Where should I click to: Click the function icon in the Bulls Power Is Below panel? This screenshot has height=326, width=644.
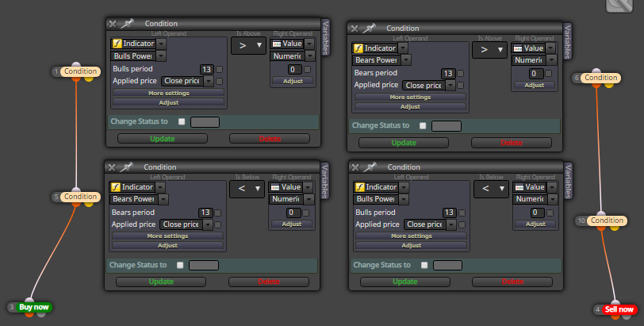tap(359, 187)
